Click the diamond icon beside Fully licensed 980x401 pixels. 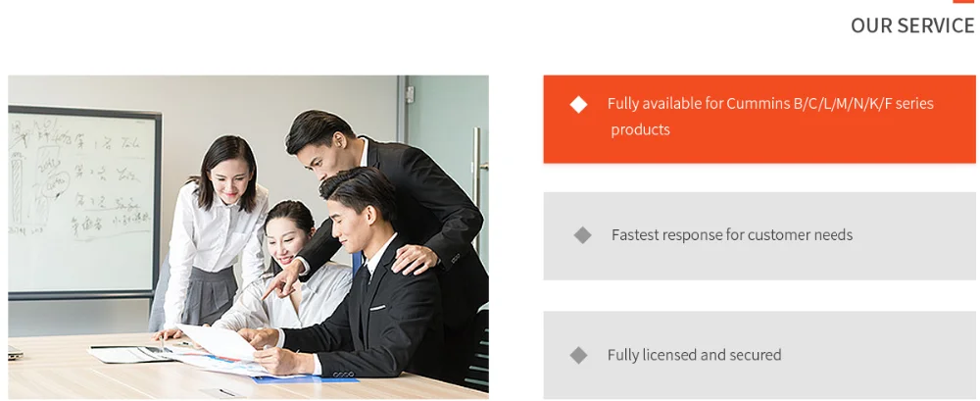point(579,355)
